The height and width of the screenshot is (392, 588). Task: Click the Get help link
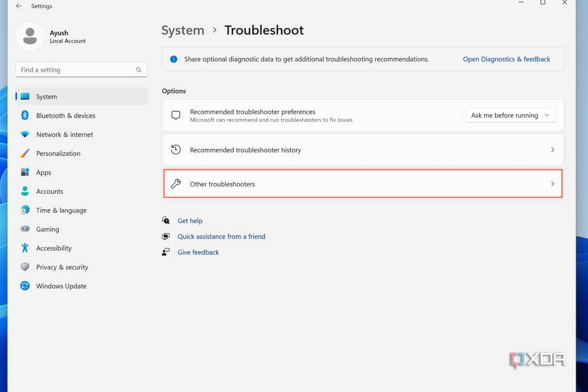coord(190,221)
